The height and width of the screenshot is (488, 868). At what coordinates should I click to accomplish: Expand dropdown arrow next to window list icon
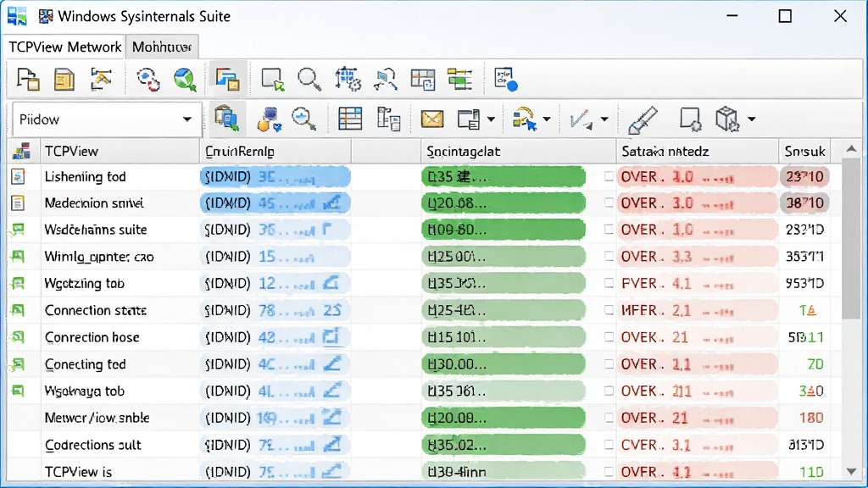491,119
